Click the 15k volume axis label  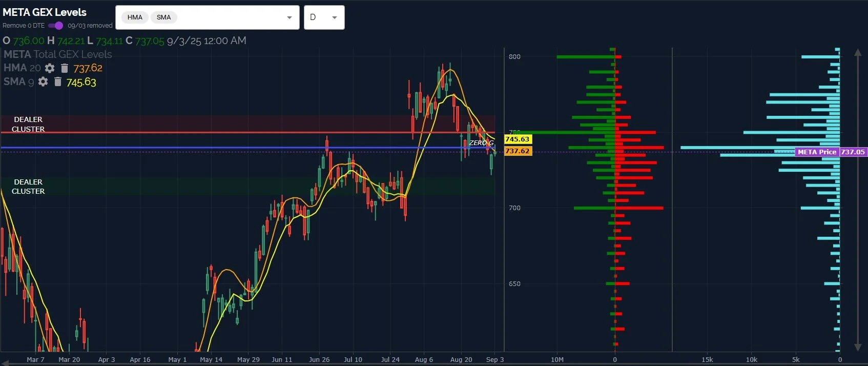click(x=707, y=359)
